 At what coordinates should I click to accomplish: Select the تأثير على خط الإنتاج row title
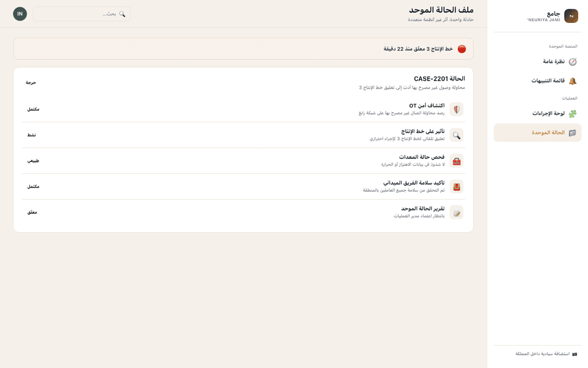(422, 131)
